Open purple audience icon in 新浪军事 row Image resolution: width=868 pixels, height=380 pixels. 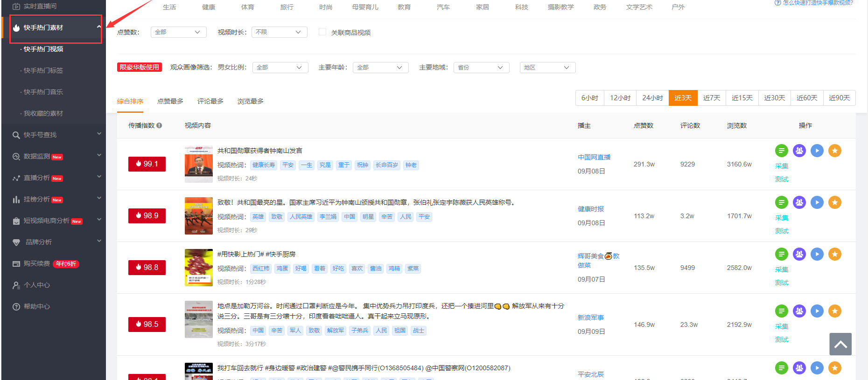[799, 311]
